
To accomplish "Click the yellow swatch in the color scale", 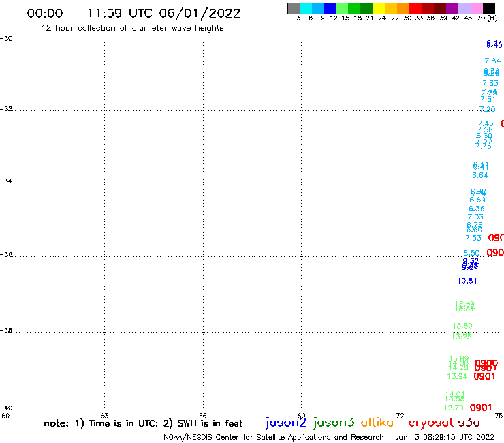I will pos(379,8).
